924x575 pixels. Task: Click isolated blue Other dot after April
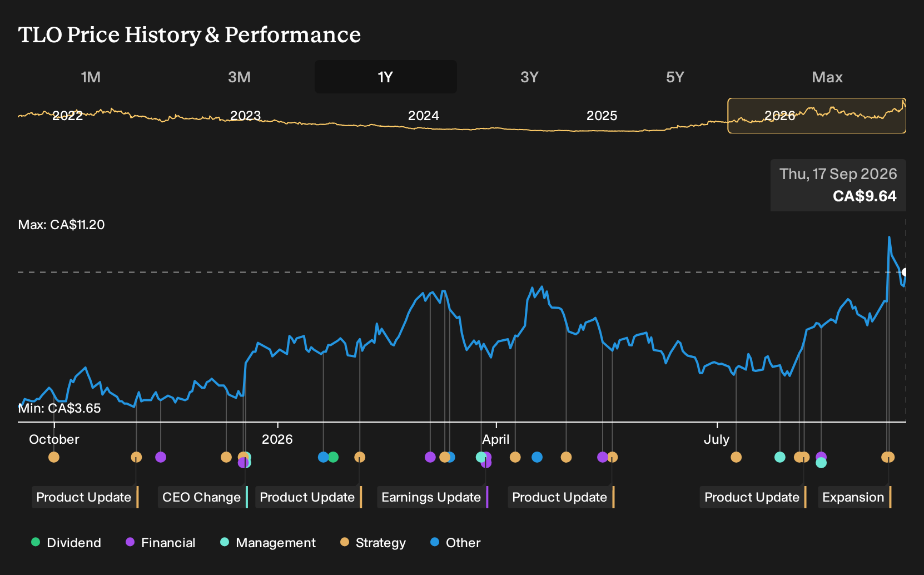click(537, 457)
